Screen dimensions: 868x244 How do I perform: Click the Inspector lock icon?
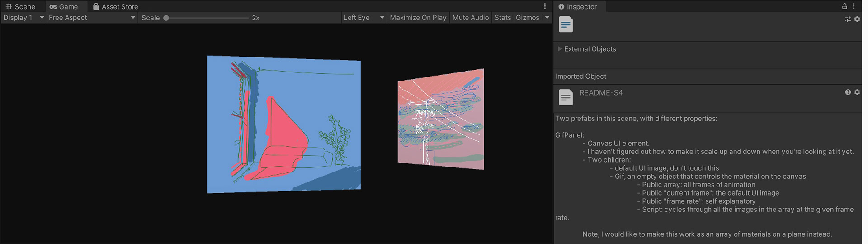844,6
